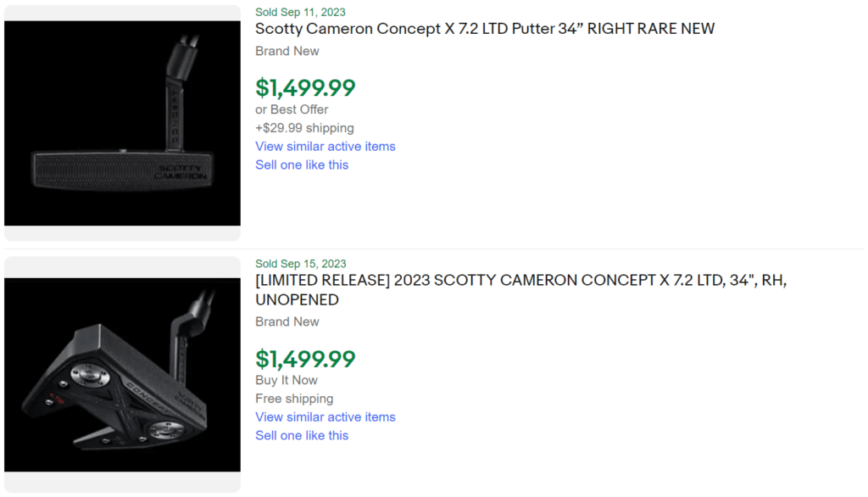Image resolution: width=868 pixels, height=497 pixels.
Task: Click the Sold Sep 15, 2023 date label
Action: (x=300, y=264)
